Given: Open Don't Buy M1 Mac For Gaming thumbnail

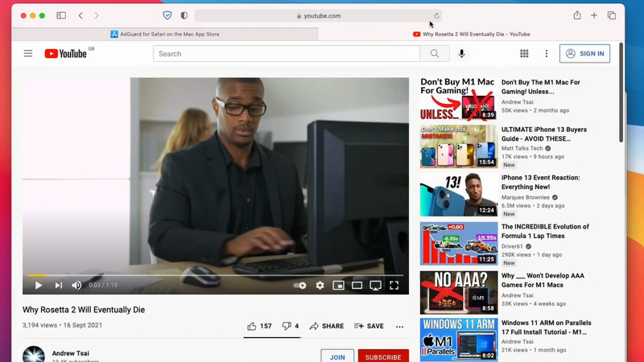Looking at the screenshot, I should coord(459,98).
